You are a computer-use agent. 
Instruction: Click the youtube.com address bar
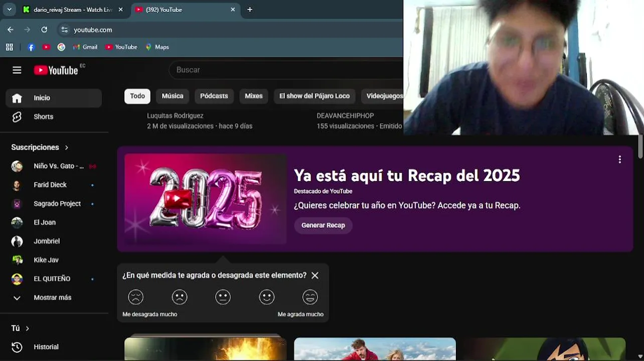(231, 30)
